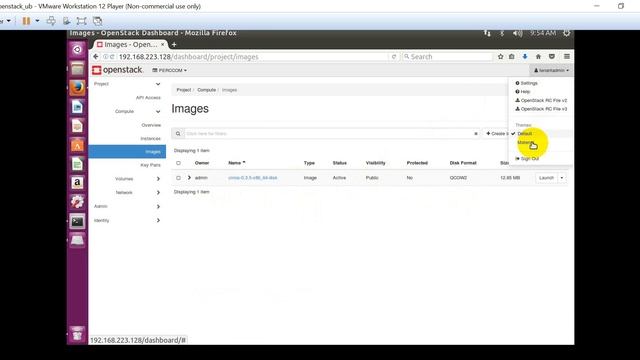Click the Create Image button
The width and height of the screenshot is (640, 360).
(497, 133)
